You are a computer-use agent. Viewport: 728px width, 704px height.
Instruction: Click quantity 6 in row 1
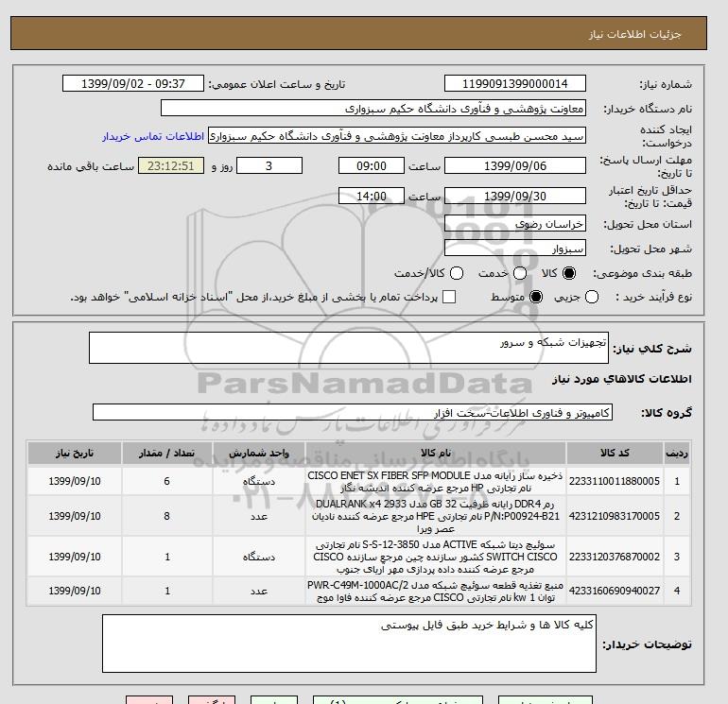pos(167,482)
